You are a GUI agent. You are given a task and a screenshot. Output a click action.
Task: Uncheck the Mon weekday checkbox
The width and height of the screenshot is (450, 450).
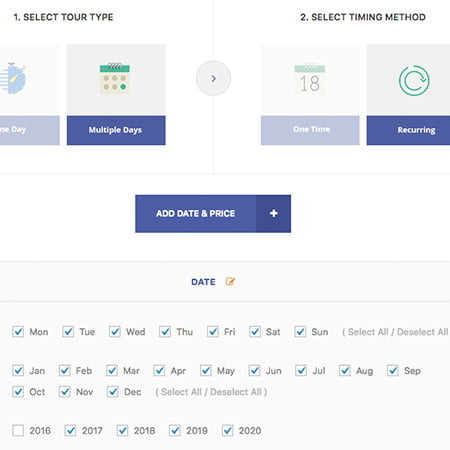point(18,332)
